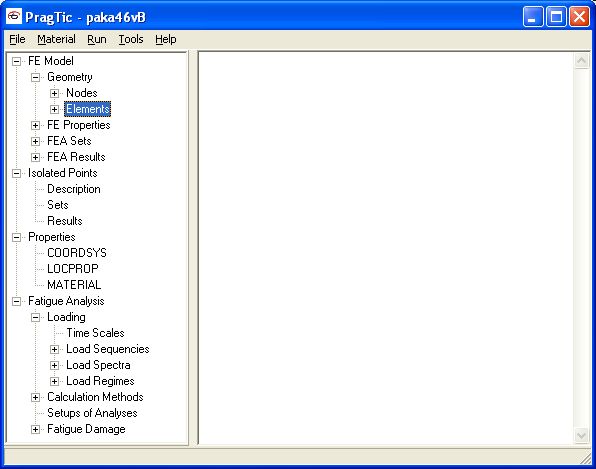The height and width of the screenshot is (469, 596).
Task: Open the File menu
Action: pyautogui.click(x=17, y=39)
